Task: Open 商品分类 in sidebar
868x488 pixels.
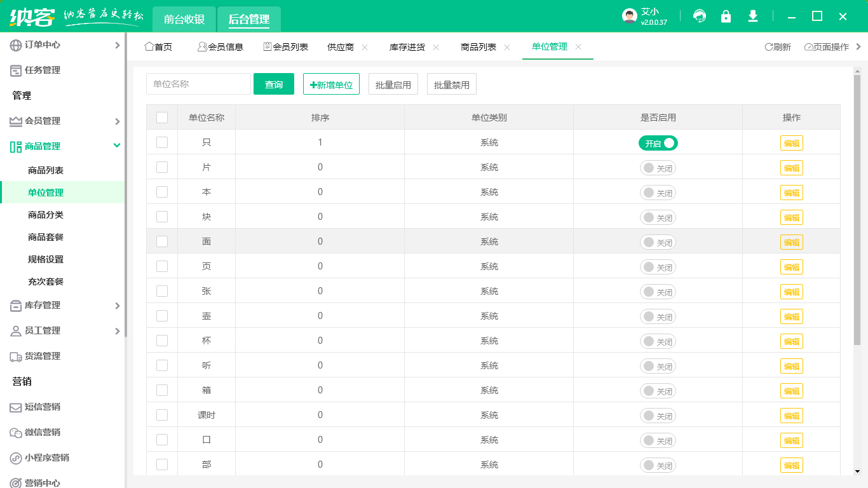Action: click(46, 215)
